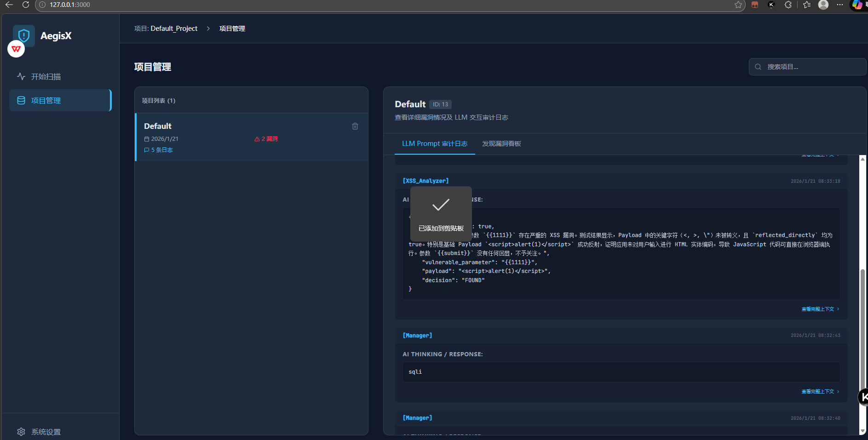Viewport: 868px width, 440px height.
Task: Click the AegisX shield logo
Action: (x=24, y=35)
